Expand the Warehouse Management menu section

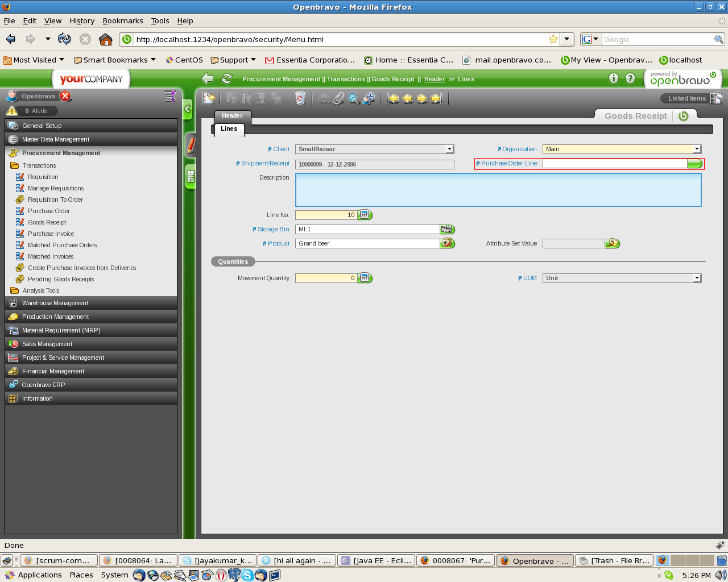[91, 303]
